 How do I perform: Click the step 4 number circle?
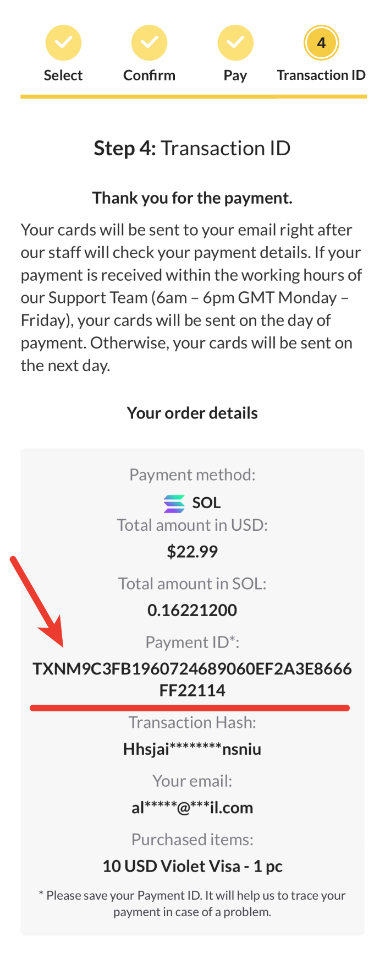pyautogui.click(x=321, y=43)
